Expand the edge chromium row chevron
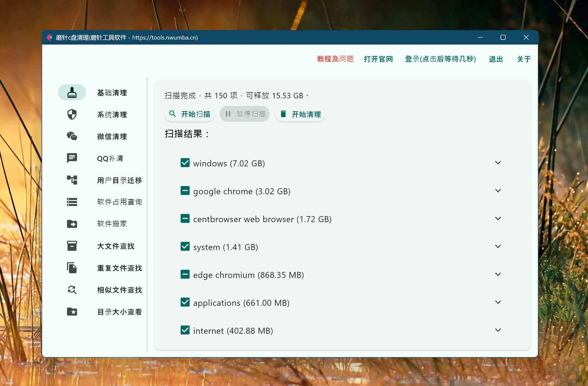The width and height of the screenshot is (588, 386). tap(498, 274)
